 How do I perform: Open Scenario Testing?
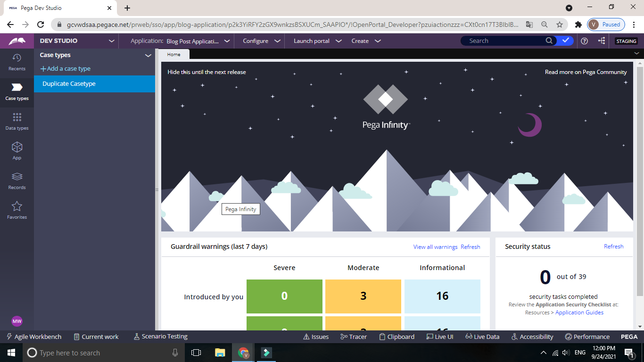tap(161, 337)
